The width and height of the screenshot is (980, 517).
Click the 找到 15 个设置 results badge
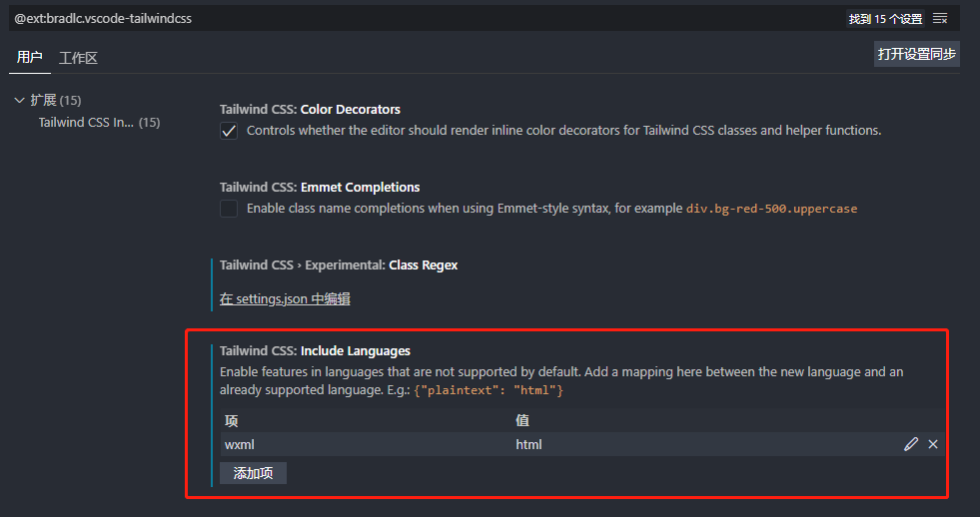885,19
